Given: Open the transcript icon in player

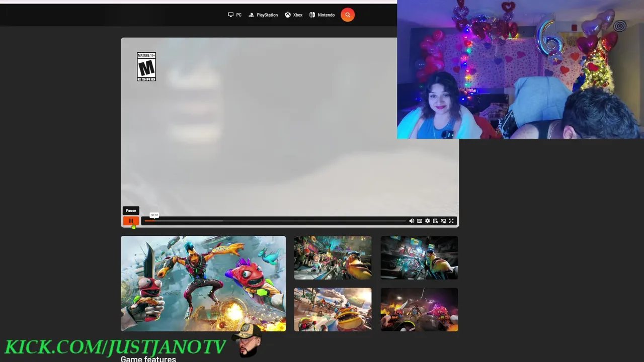Looking at the screenshot, I should pyautogui.click(x=435, y=221).
